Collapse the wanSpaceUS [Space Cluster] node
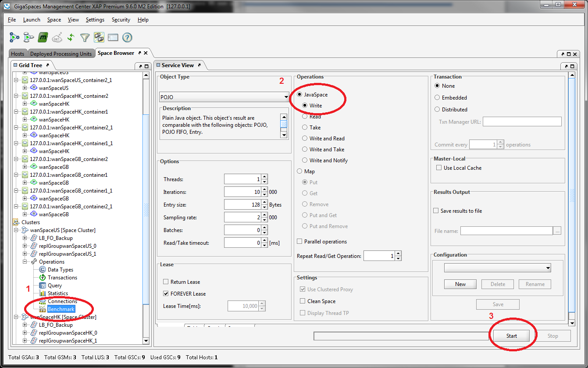 click(x=16, y=230)
